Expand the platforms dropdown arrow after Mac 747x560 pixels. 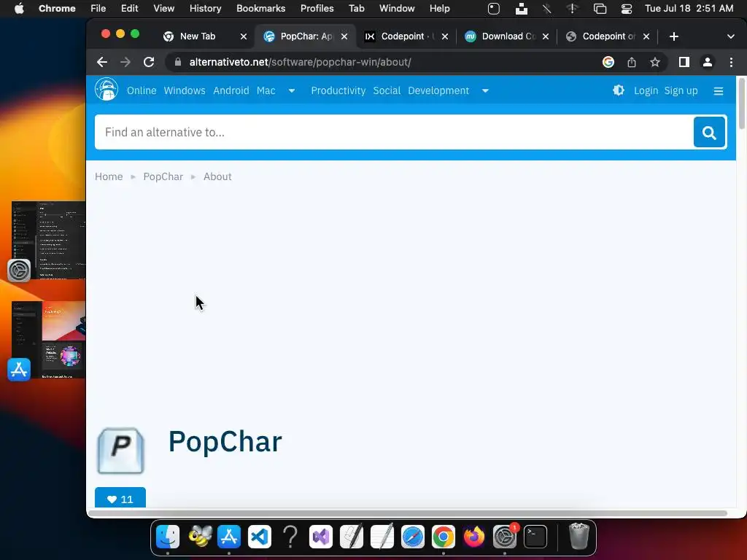(292, 91)
